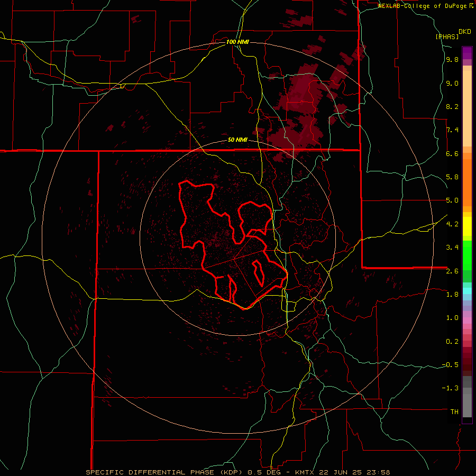Click the [PHAS] units label

tap(447, 36)
